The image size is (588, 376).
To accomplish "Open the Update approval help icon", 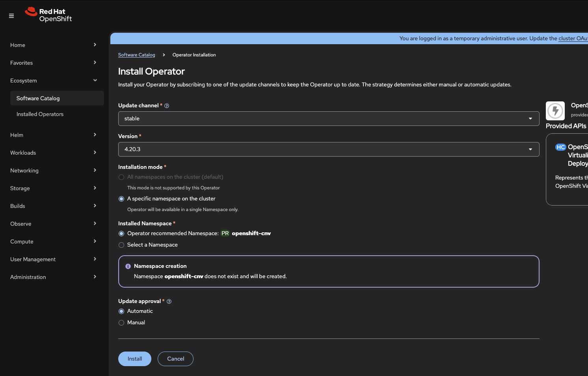I will [x=169, y=301].
